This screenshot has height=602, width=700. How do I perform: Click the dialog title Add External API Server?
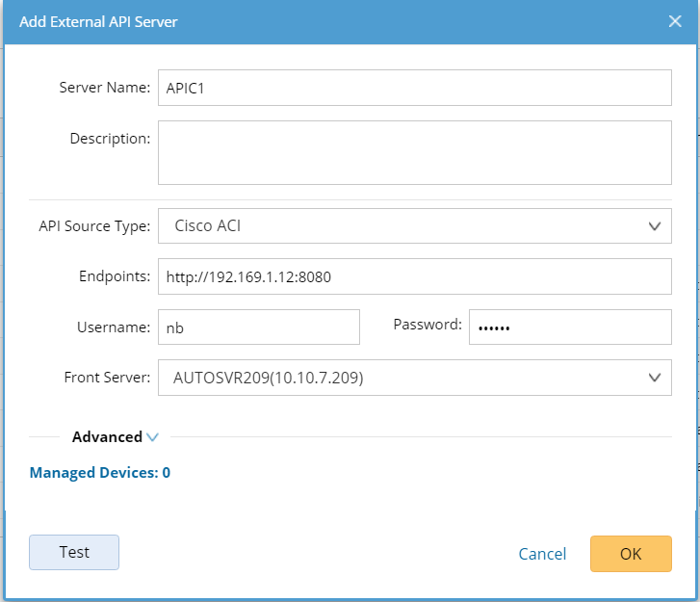98,21
